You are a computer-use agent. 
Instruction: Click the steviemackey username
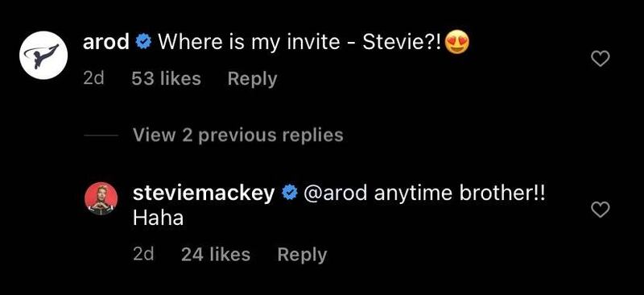click(204, 193)
